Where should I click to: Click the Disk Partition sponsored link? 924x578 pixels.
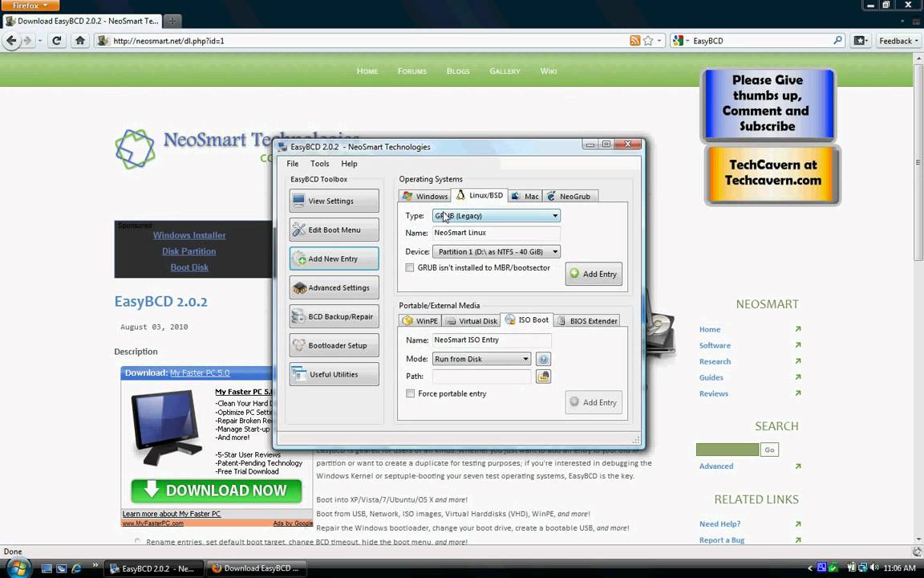pyautogui.click(x=189, y=251)
